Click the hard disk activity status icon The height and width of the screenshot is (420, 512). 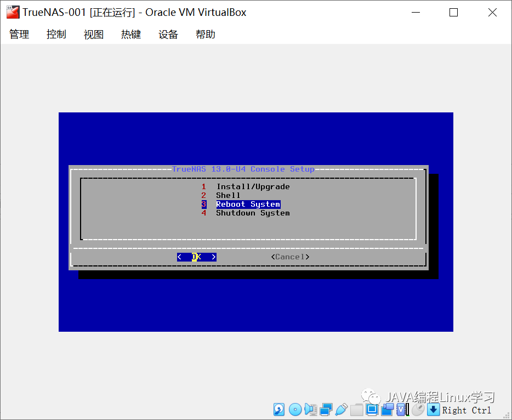point(279,410)
